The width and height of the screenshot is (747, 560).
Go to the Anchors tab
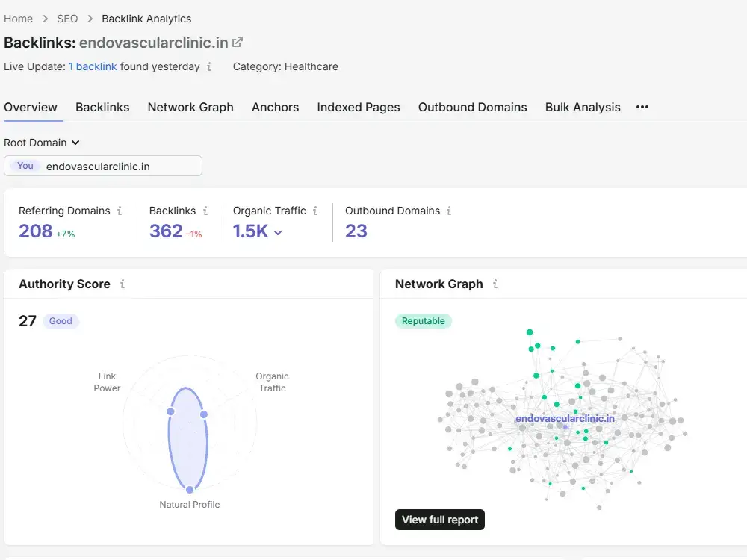[x=276, y=107]
